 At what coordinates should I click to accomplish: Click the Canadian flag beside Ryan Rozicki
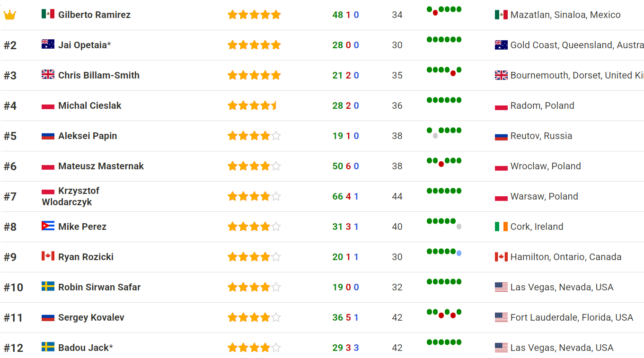coord(48,256)
